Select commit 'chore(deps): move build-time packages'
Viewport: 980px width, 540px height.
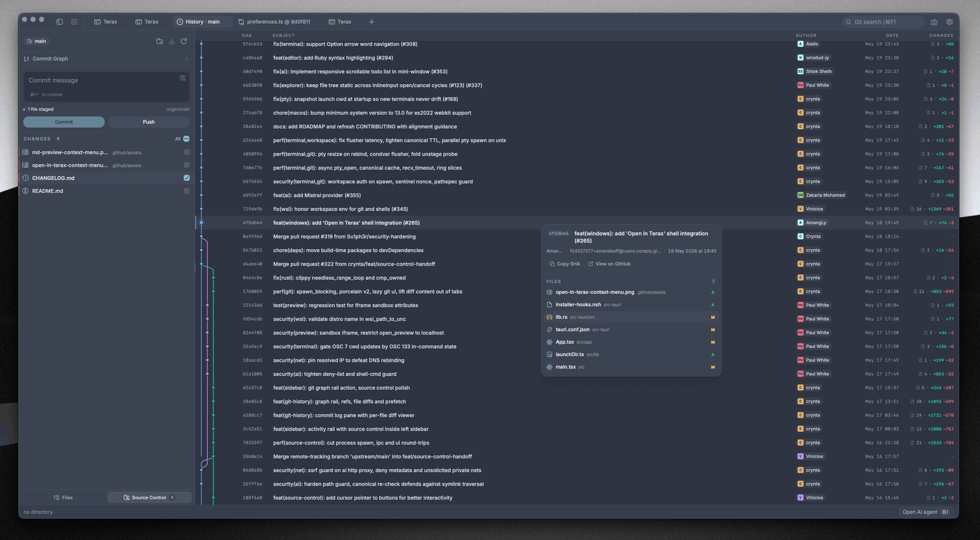click(x=576, y=250)
